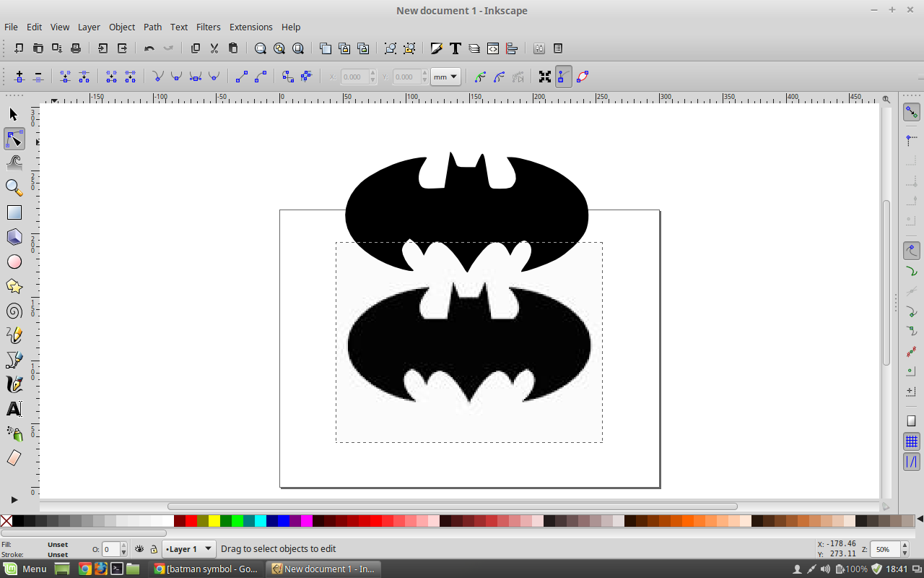Open the mm units dropdown
Screen dimensions: 924x578
[x=445, y=77]
